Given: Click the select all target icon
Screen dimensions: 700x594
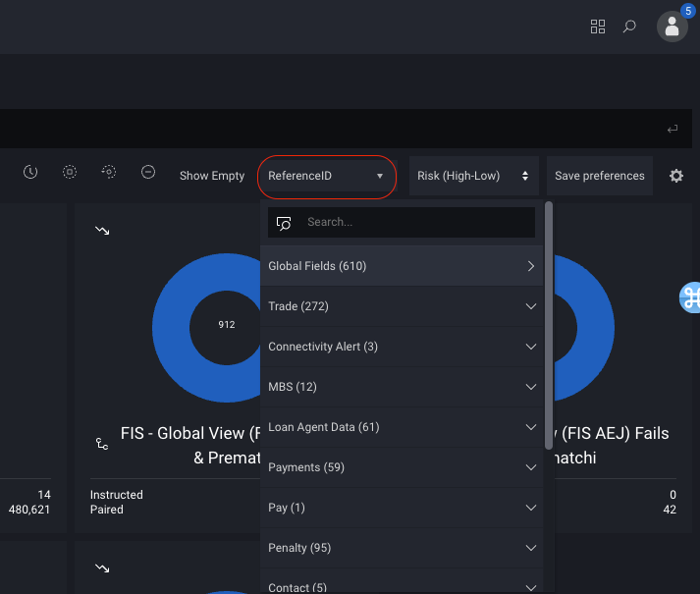Looking at the screenshot, I should [x=70, y=172].
